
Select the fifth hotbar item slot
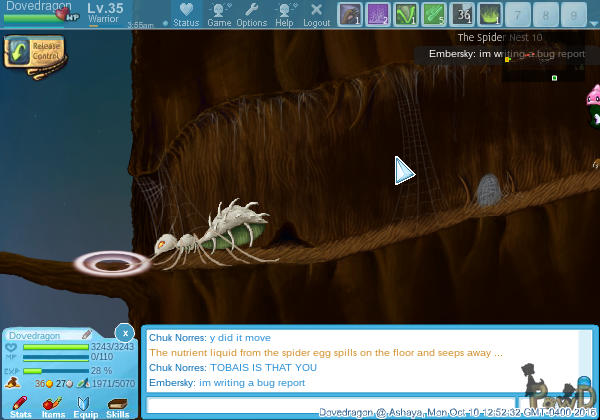463,14
